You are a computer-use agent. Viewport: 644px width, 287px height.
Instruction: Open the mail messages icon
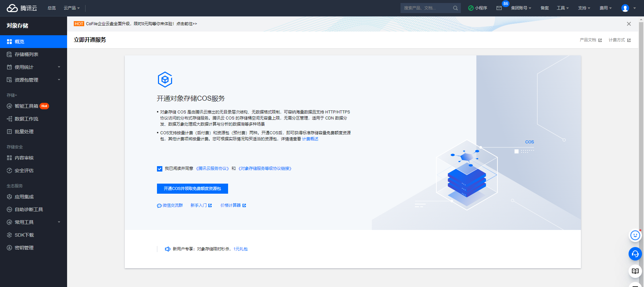click(499, 8)
